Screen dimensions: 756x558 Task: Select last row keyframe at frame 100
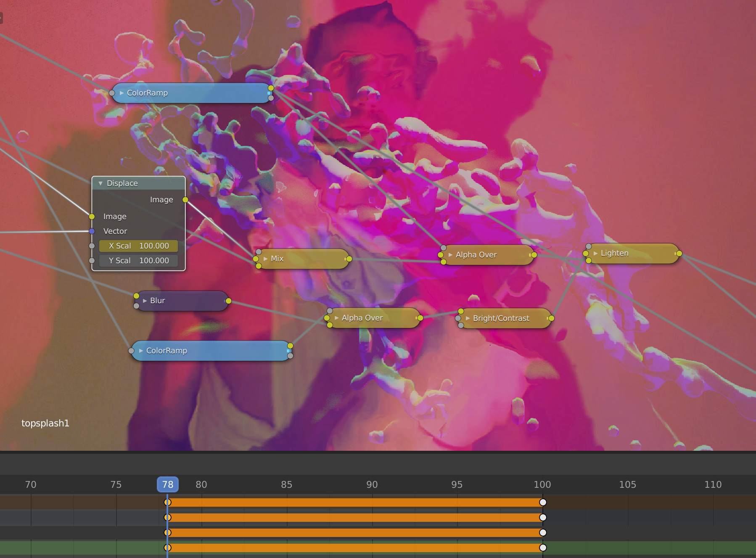click(x=543, y=547)
